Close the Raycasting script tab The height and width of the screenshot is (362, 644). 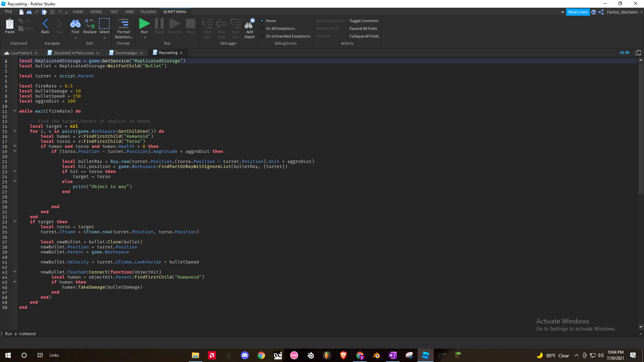tap(181, 53)
